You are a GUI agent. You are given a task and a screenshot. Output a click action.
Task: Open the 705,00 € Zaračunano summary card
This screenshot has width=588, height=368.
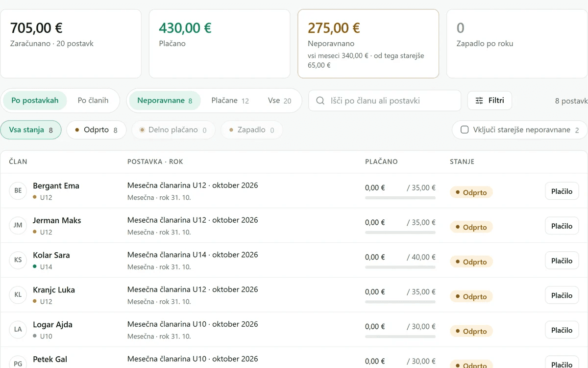click(x=71, y=44)
